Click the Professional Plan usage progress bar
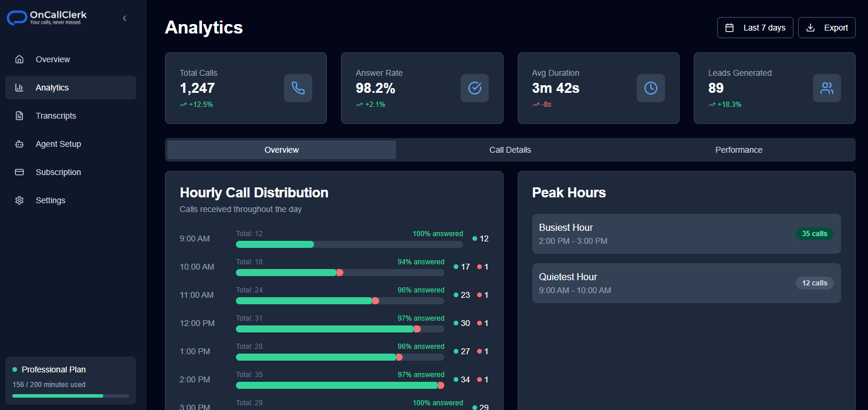The width and height of the screenshot is (868, 410). [x=70, y=396]
